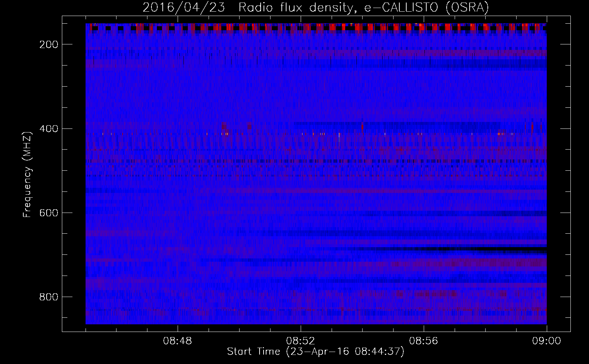
Task: Click the 400 frequency tick label
Action: tap(49, 129)
